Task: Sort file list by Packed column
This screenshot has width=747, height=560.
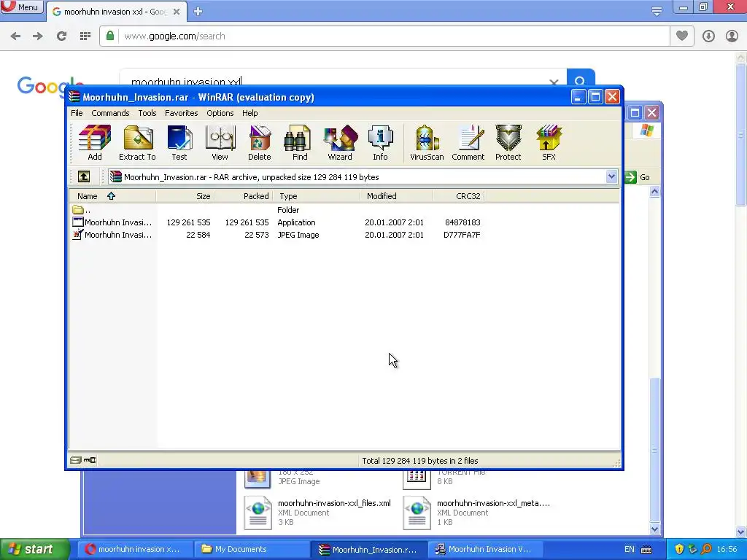Action: [244, 196]
